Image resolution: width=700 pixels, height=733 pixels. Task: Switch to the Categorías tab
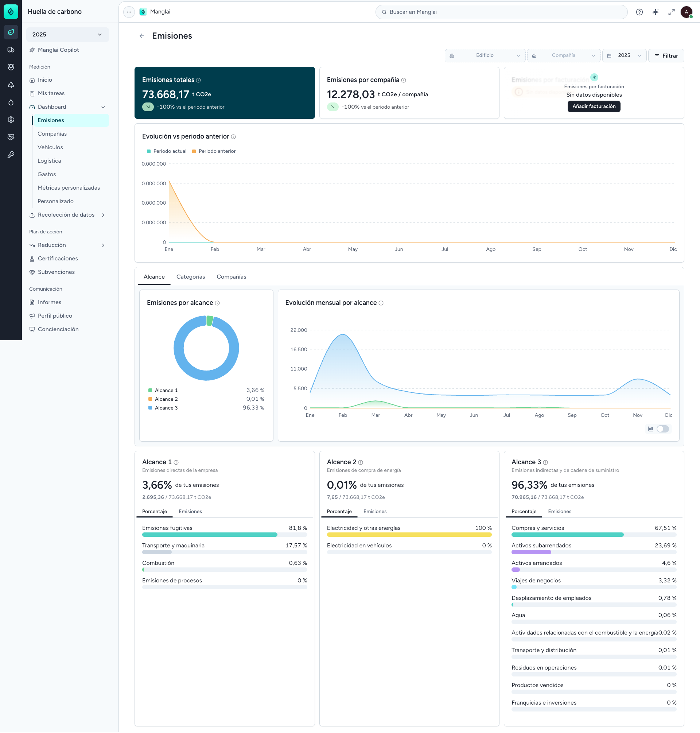pos(190,277)
